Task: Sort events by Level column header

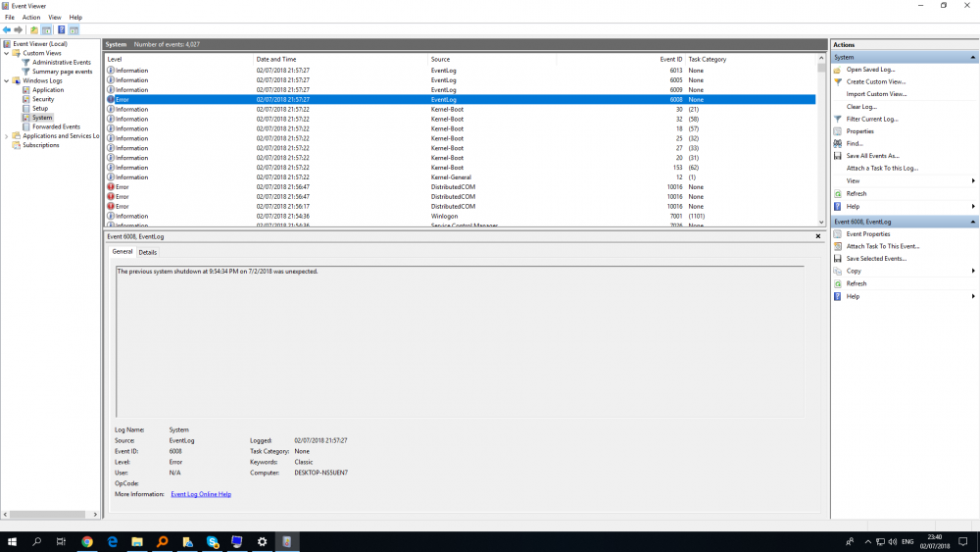Action: [178, 60]
